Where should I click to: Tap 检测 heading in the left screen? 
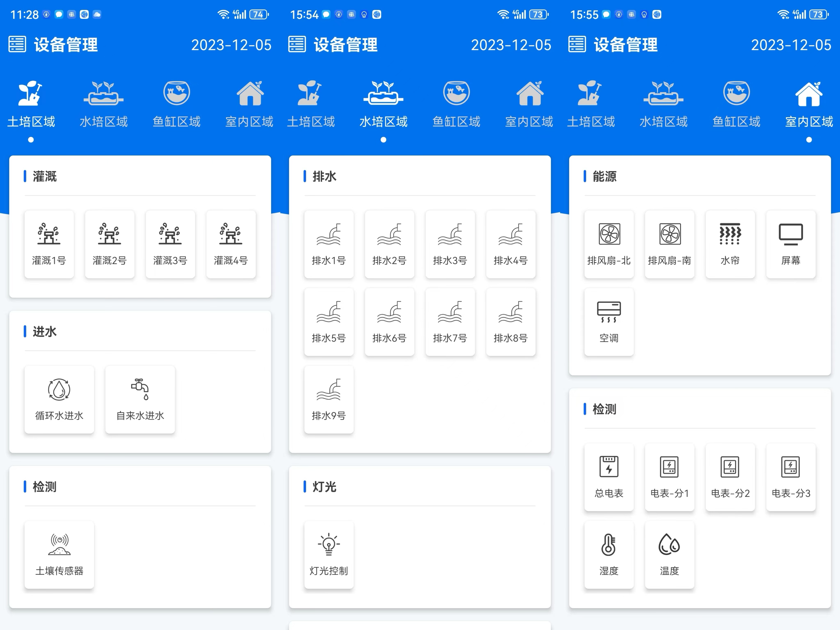tap(45, 487)
